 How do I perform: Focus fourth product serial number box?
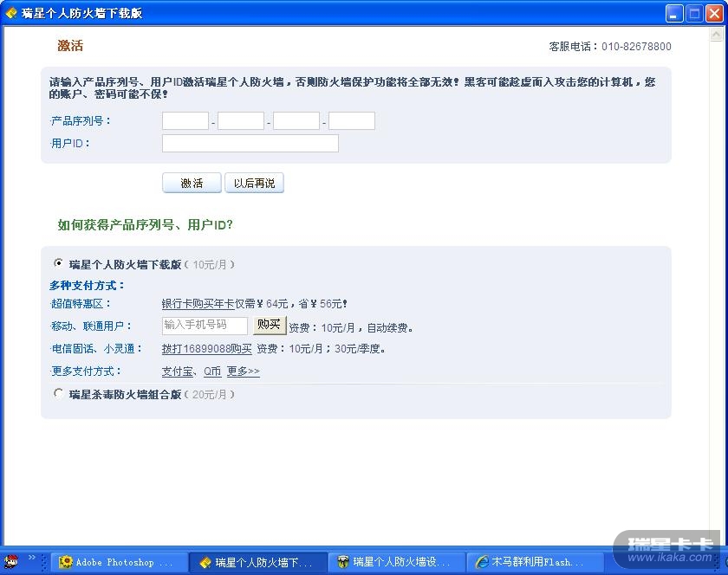tap(352, 120)
